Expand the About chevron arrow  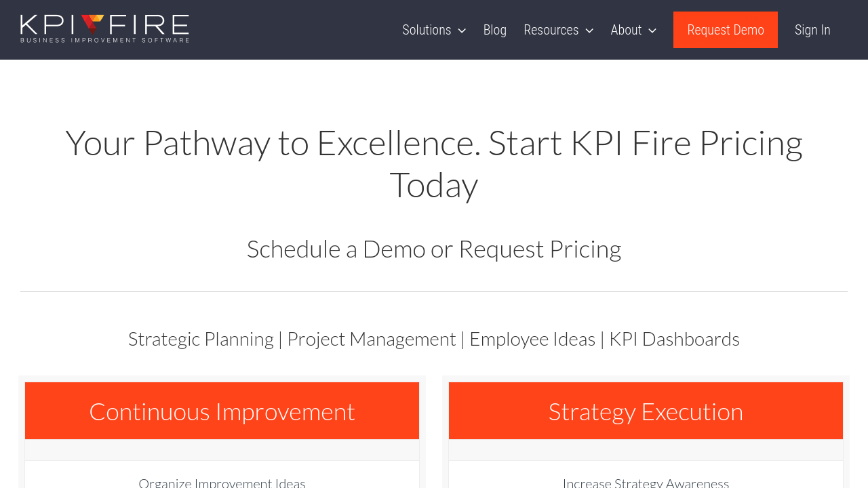pyautogui.click(x=652, y=30)
